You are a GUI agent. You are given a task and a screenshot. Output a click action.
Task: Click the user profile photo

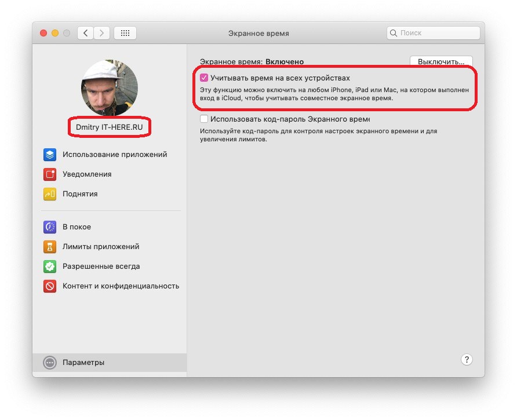pyautogui.click(x=109, y=87)
